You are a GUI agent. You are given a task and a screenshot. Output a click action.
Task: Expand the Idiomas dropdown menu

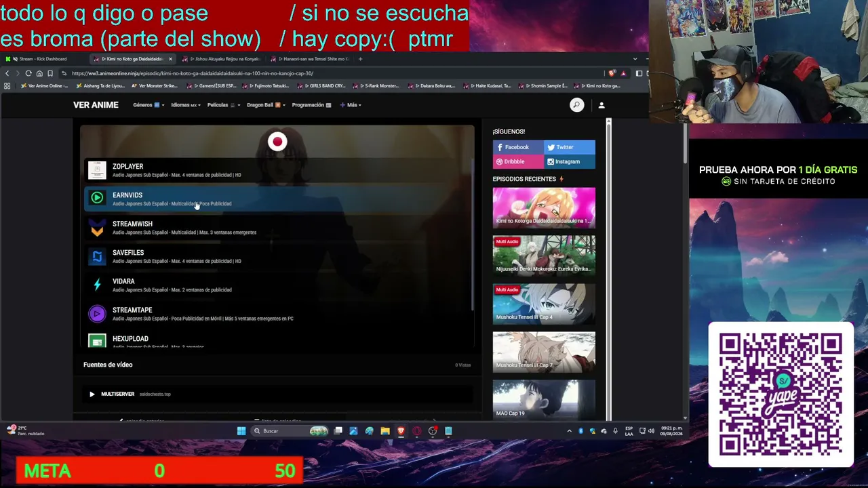point(186,105)
